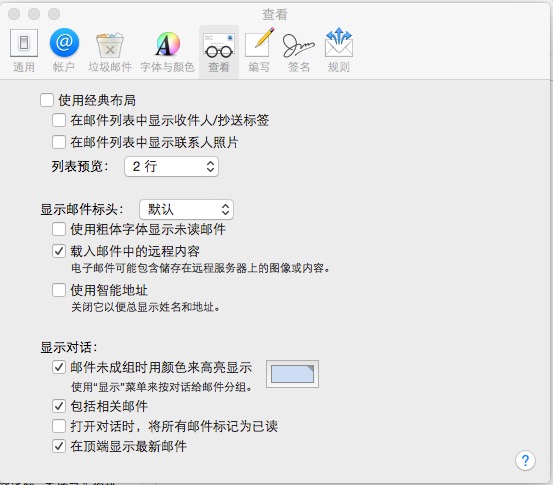This screenshot has width=553, height=485.
Task: Open the 签名 signatures pane
Action: (299, 50)
